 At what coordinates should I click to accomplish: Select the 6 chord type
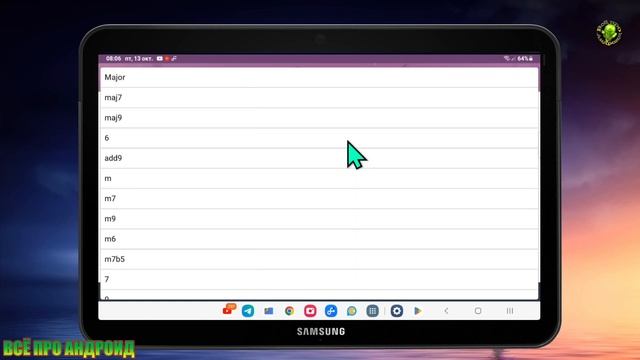point(319,138)
